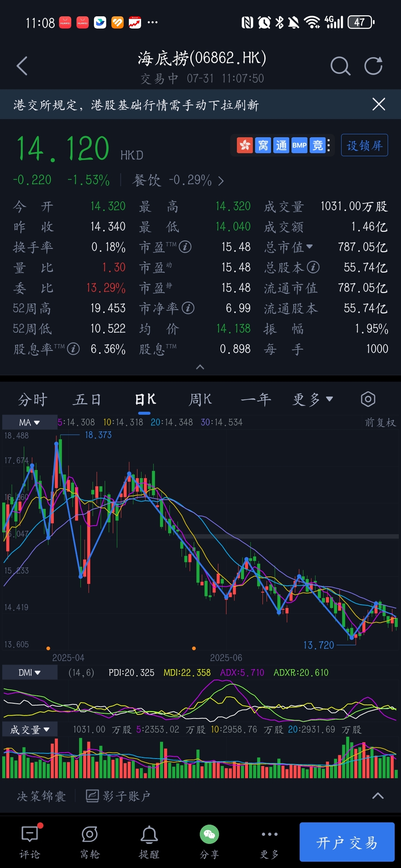Tap the Hong Kong flag badge

[245, 145]
